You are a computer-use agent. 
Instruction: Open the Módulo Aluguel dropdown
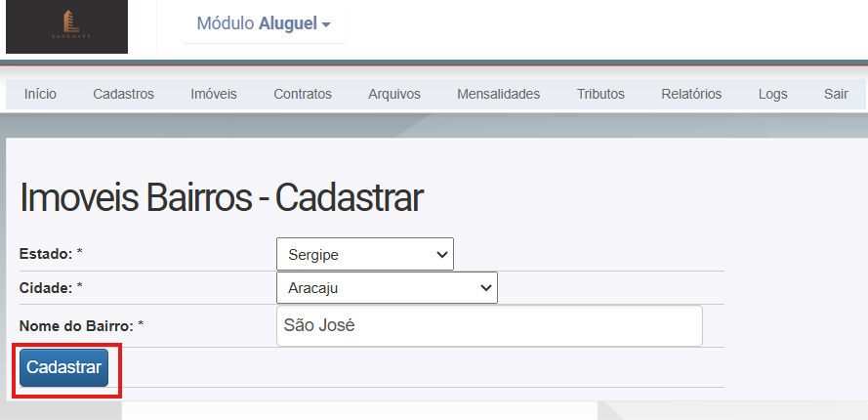click(264, 23)
